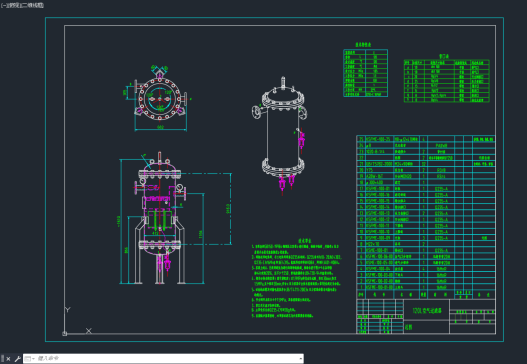Open command line customization wrench icon
Image resolution: width=527 pixels, height=364 pixels.
[x=17, y=359]
